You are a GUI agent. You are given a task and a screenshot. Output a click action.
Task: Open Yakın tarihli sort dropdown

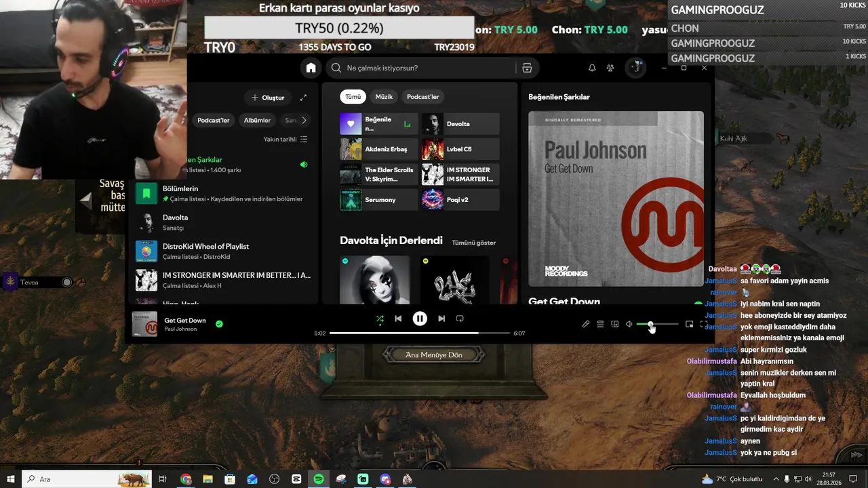285,140
